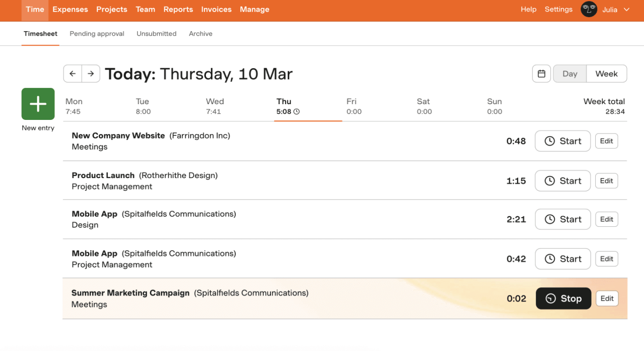Start timer for Mobile App Design
This screenshot has height=351, width=644.
point(563,219)
